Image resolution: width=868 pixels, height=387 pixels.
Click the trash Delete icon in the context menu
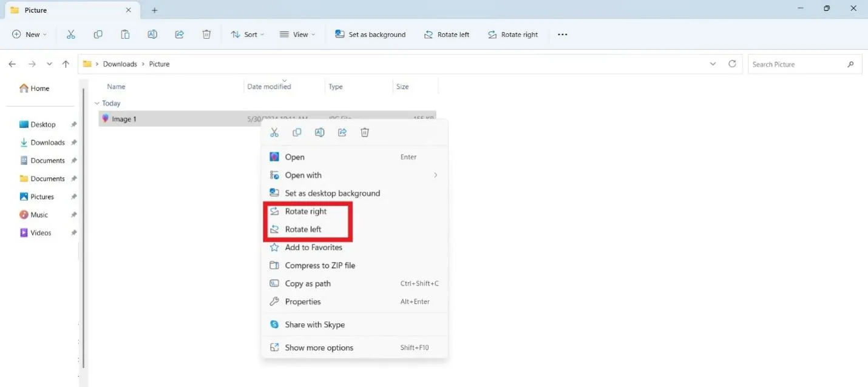(x=364, y=132)
